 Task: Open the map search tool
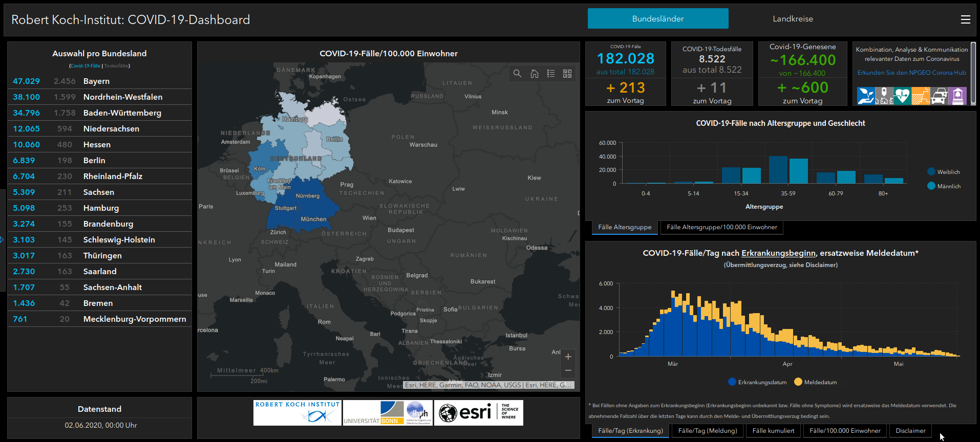pyautogui.click(x=517, y=74)
